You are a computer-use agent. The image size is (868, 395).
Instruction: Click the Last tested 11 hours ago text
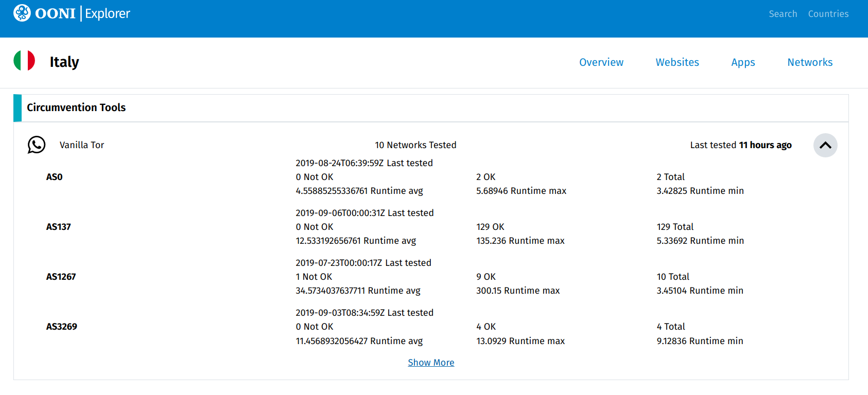pos(740,145)
